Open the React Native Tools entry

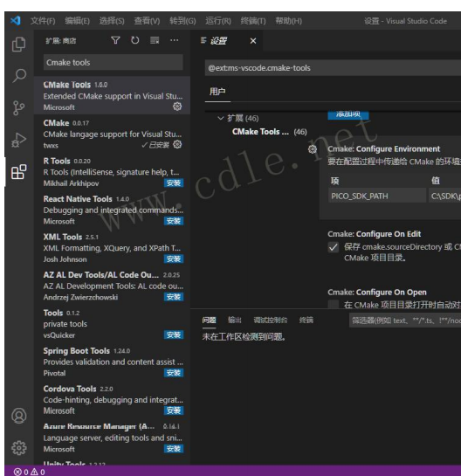[112, 210]
